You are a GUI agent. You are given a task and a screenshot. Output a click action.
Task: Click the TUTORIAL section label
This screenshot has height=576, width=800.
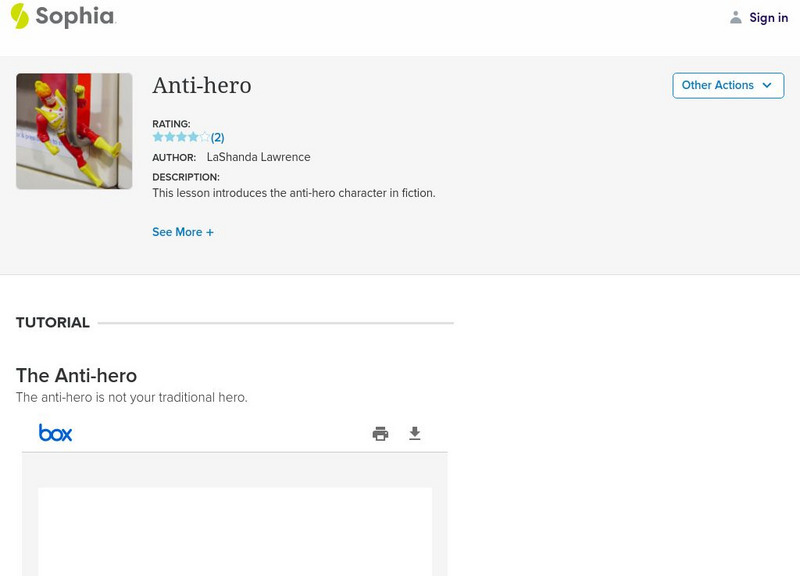[53, 323]
